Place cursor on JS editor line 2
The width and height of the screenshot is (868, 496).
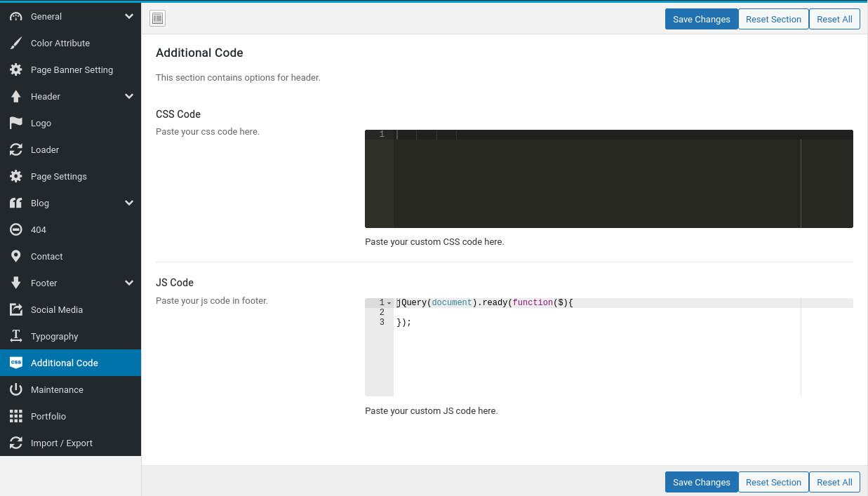pos(623,313)
